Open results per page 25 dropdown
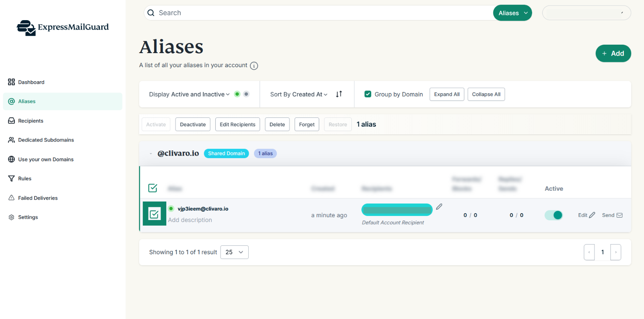The height and width of the screenshot is (319, 644). 234,252
